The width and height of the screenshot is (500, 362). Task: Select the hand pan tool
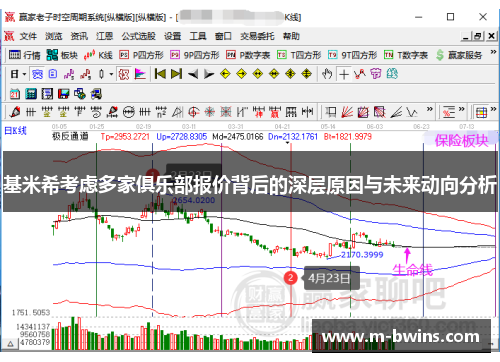tap(327, 74)
